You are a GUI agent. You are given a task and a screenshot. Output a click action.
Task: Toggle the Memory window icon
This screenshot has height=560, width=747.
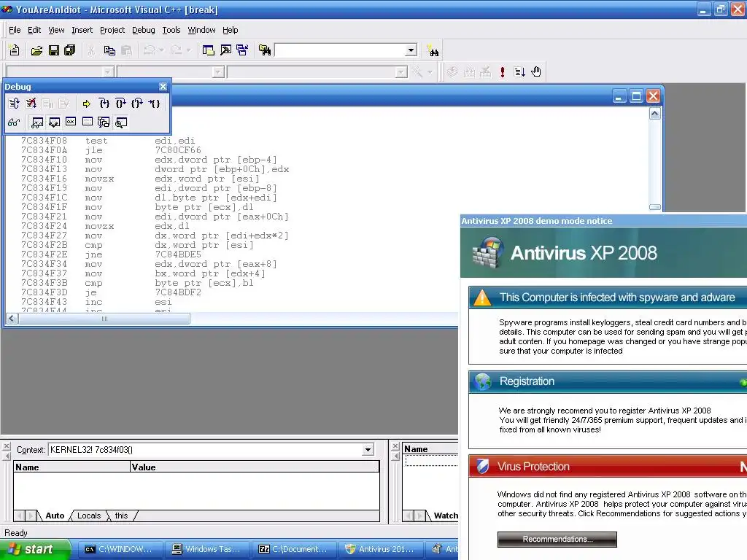(x=88, y=122)
